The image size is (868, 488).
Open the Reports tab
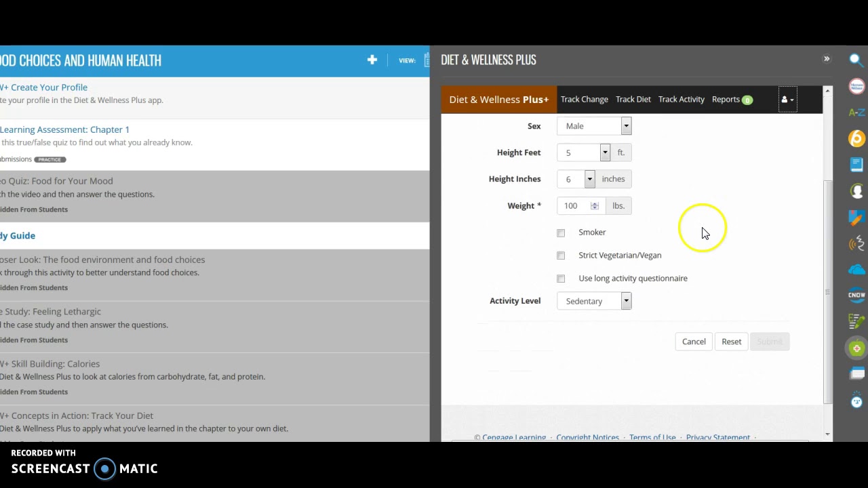point(726,100)
